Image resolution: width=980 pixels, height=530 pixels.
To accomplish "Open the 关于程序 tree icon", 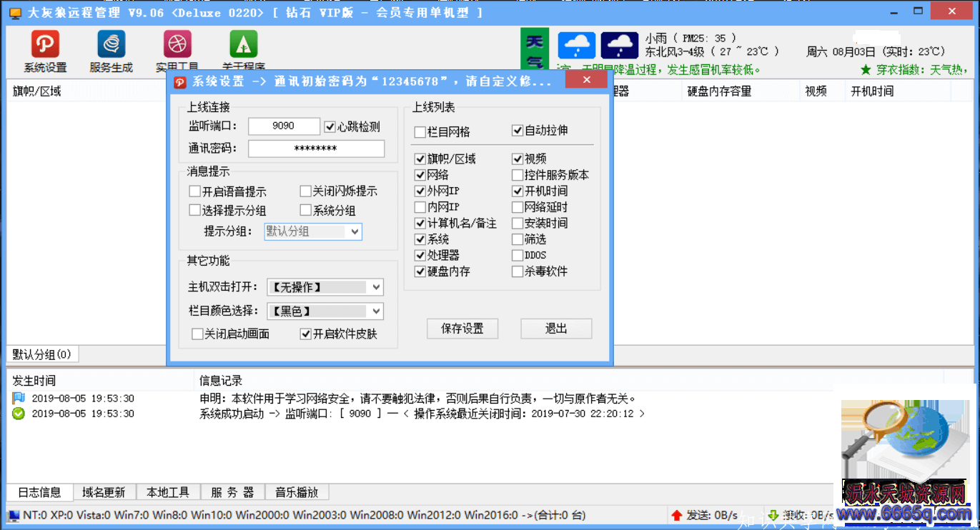I will point(243,44).
